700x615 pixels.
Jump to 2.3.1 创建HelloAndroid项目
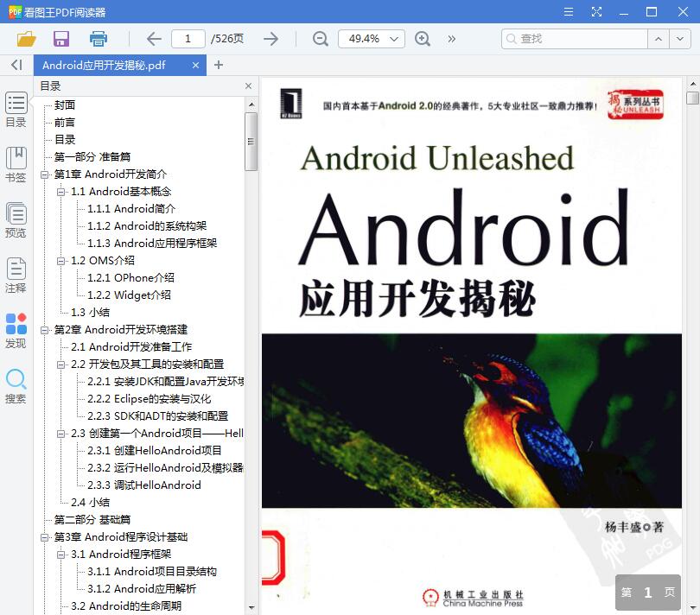click(155, 450)
